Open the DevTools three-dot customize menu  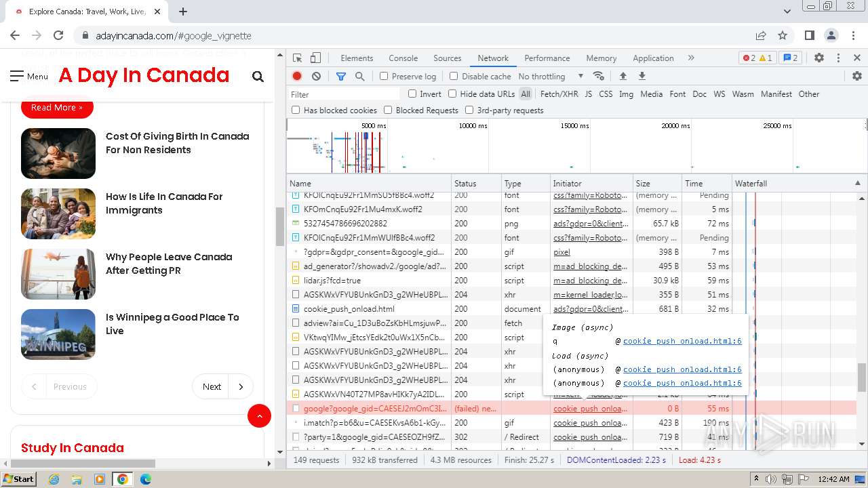tap(838, 58)
